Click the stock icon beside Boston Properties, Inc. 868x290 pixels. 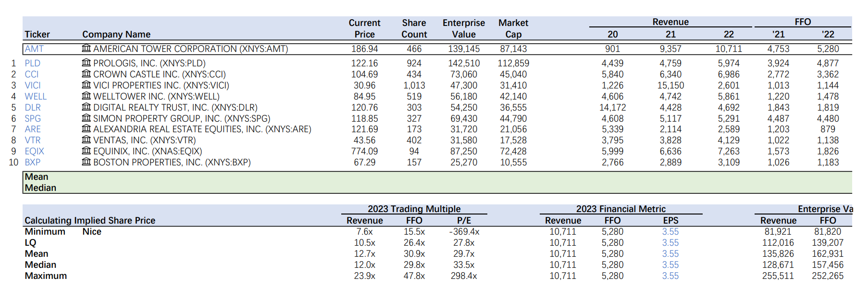(x=86, y=162)
